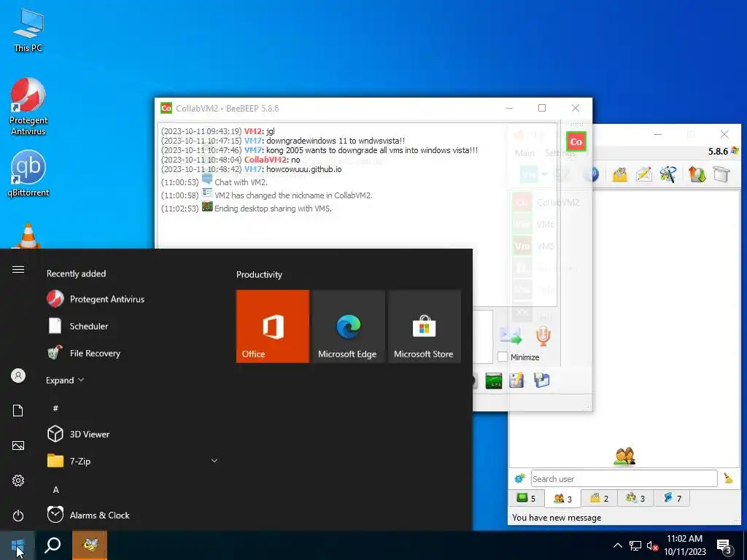Click the CollabVM2 'no' message line
The width and height of the screenshot is (747, 560).
(231, 160)
